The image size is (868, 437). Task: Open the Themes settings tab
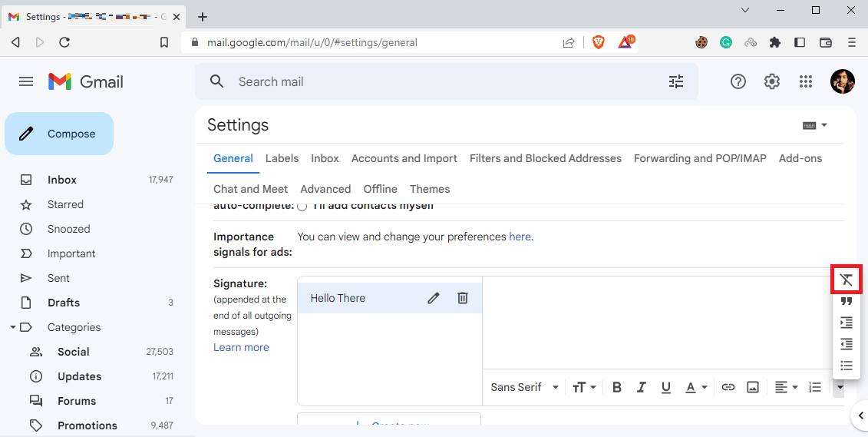[x=430, y=189]
